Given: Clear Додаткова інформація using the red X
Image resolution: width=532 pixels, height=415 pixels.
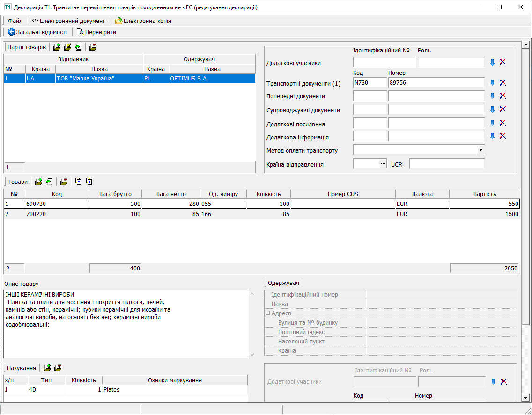Looking at the screenshot, I should (x=503, y=136).
